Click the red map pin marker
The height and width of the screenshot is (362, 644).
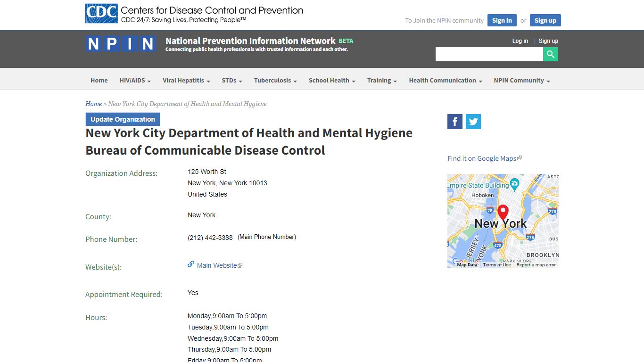click(503, 213)
